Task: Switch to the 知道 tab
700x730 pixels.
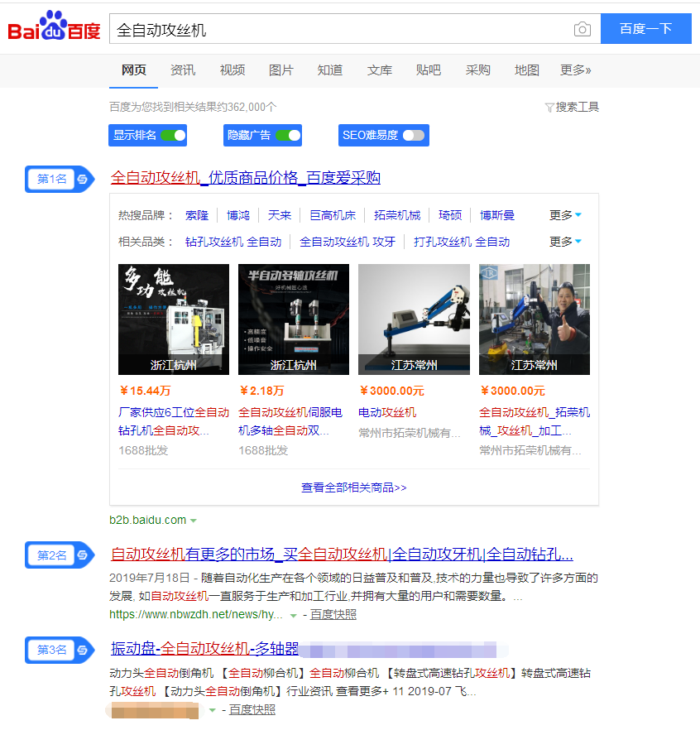Action: point(330,70)
